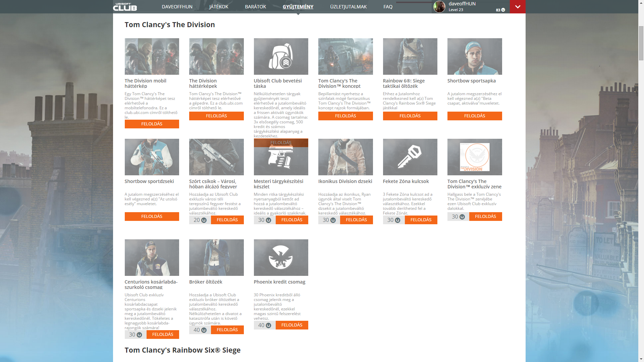The height and width of the screenshot is (362, 644).
Task: Click the Tom Clancy's The Division section heading
Action: coord(170,25)
